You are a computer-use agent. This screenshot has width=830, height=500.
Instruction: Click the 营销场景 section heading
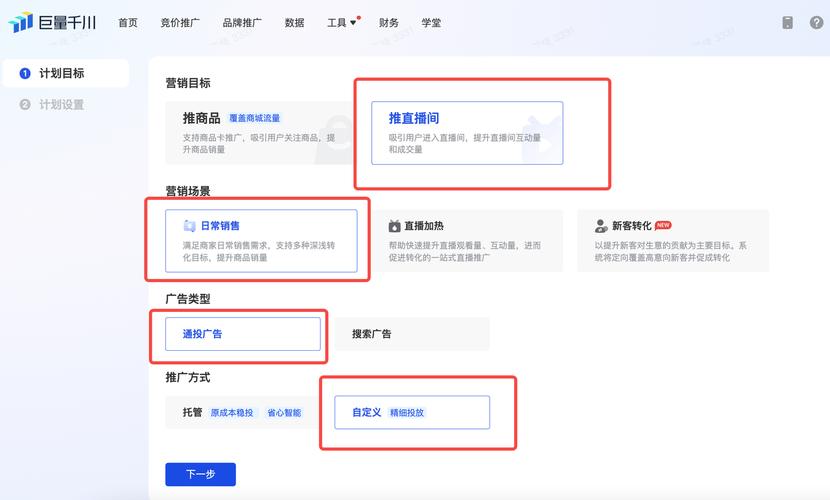tap(188, 191)
